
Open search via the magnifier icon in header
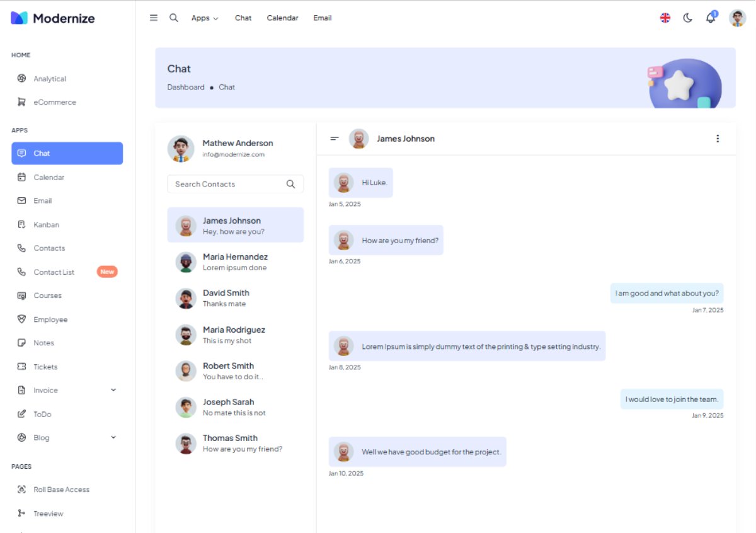[x=174, y=18]
